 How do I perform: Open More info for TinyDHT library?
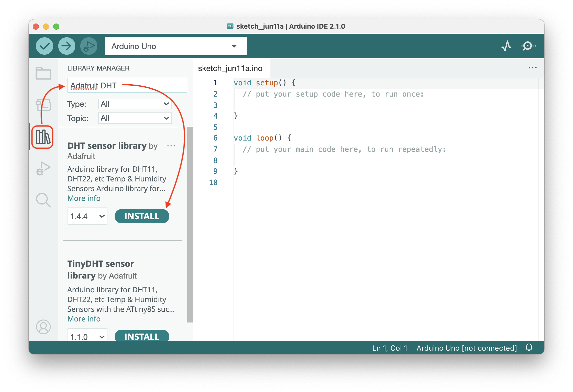point(84,319)
